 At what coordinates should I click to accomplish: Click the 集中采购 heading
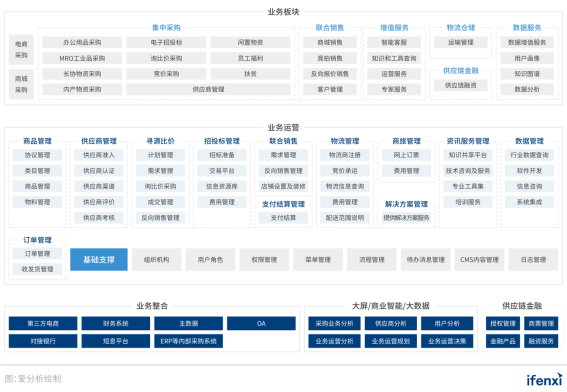166,27
